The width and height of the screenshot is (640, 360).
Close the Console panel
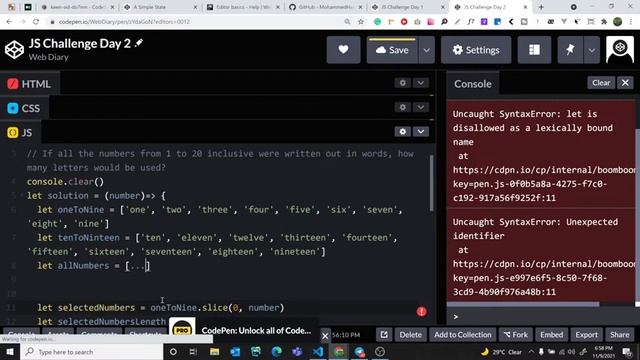[625, 83]
